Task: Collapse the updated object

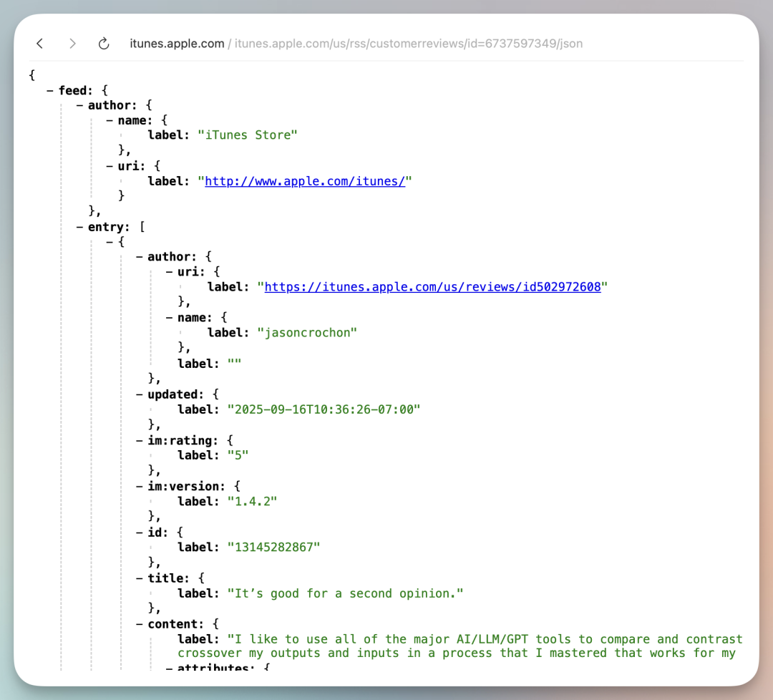Action: click(140, 395)
